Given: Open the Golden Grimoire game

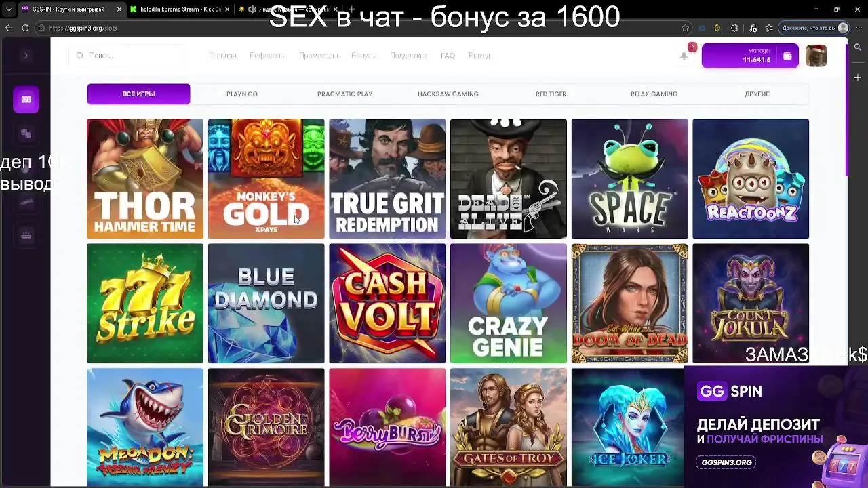Looking at the screenshot, I should 266,427.
